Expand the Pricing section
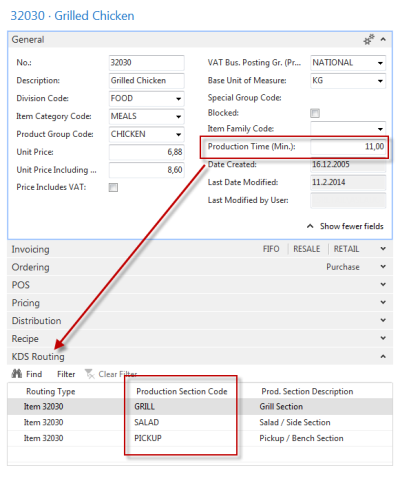Viewport: 400px width, 503px height. point(383,302)
